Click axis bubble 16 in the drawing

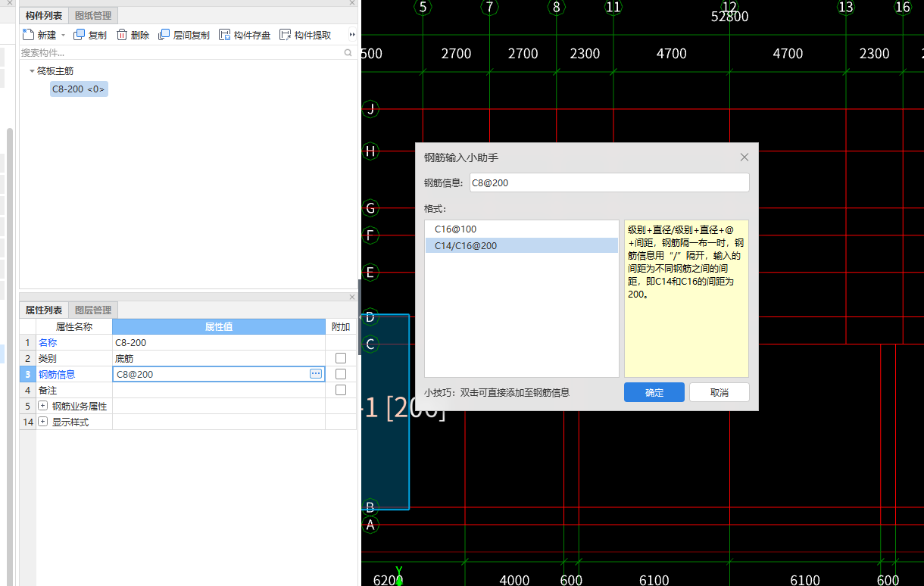903,7
